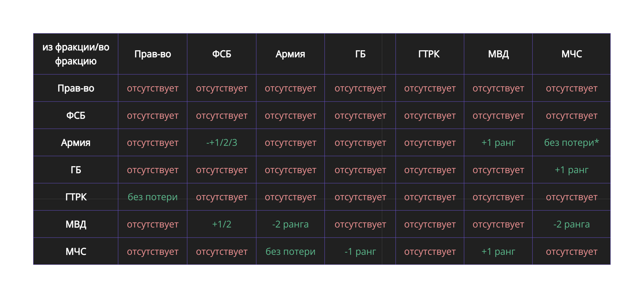Click the МЧС column header

click(x=571, y=54)
